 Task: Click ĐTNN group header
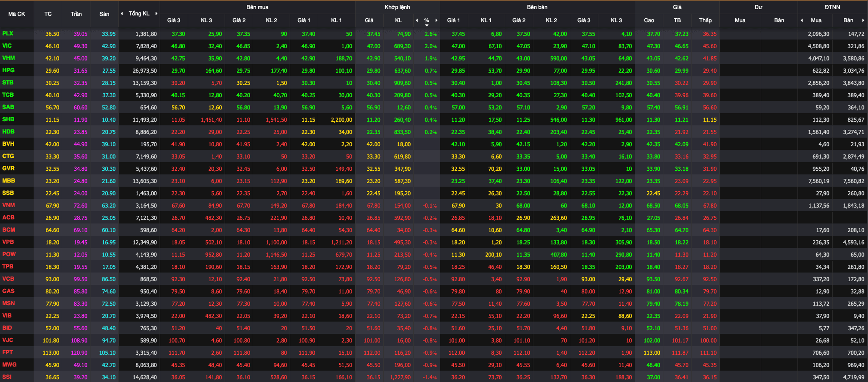point(833,7)
